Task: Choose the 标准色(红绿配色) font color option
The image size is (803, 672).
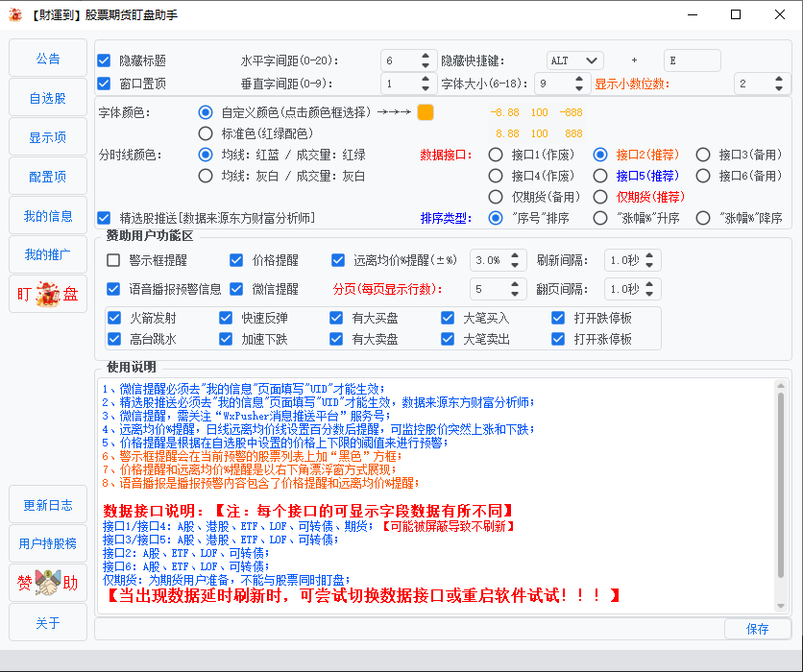Action: pyautogui.click(x=207, y=133)
